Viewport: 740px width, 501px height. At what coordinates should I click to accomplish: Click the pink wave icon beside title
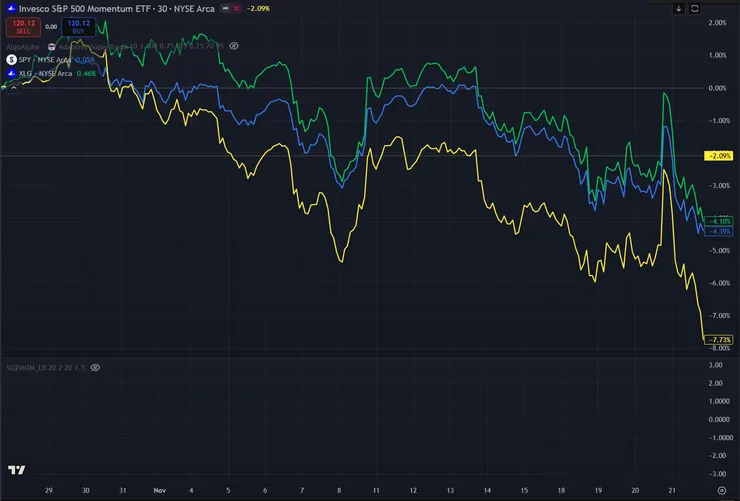coord(236,8)
